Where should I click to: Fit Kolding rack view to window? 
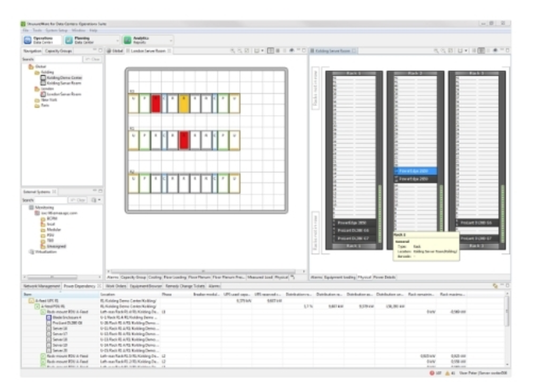(x=450, y=50)
